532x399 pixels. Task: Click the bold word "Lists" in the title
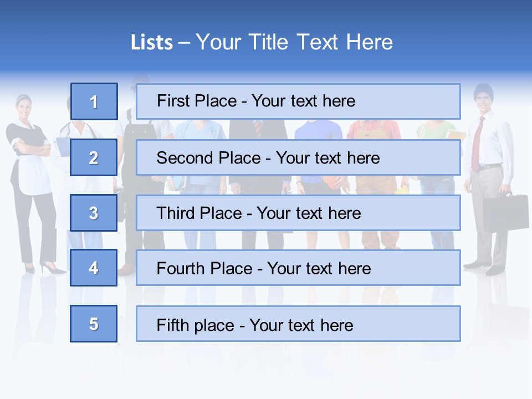(152, 43)
